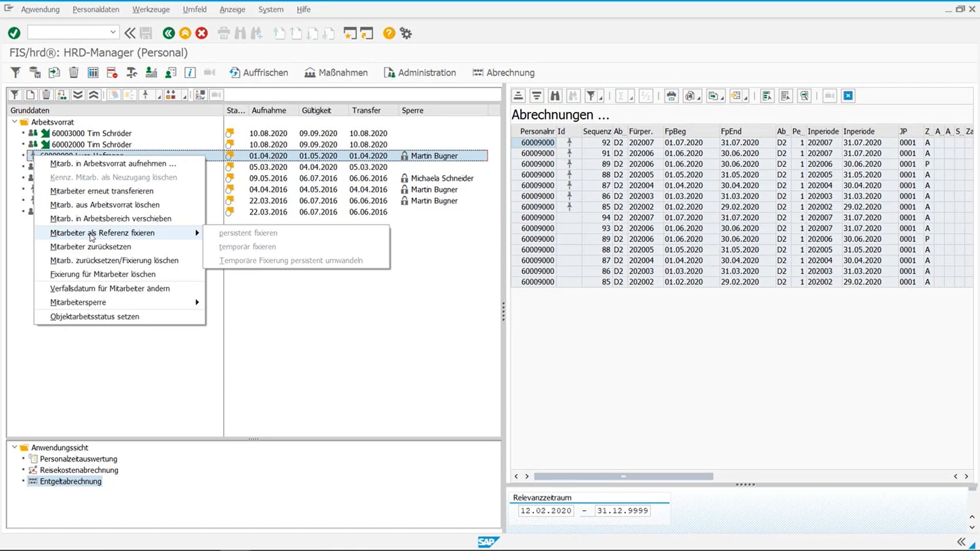Click the Maßnahmen button
Image resolution: width=980 pixels, height=551 pixels.
(x=336, y=72)
